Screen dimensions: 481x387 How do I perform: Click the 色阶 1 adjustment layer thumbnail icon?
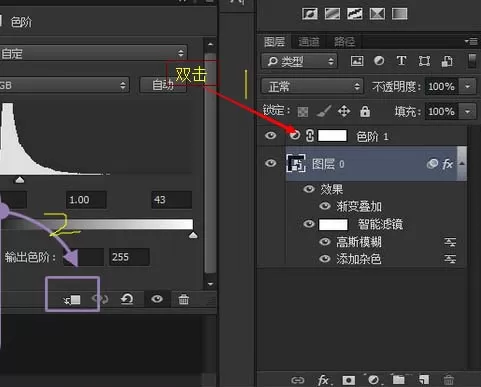(295, 135)
